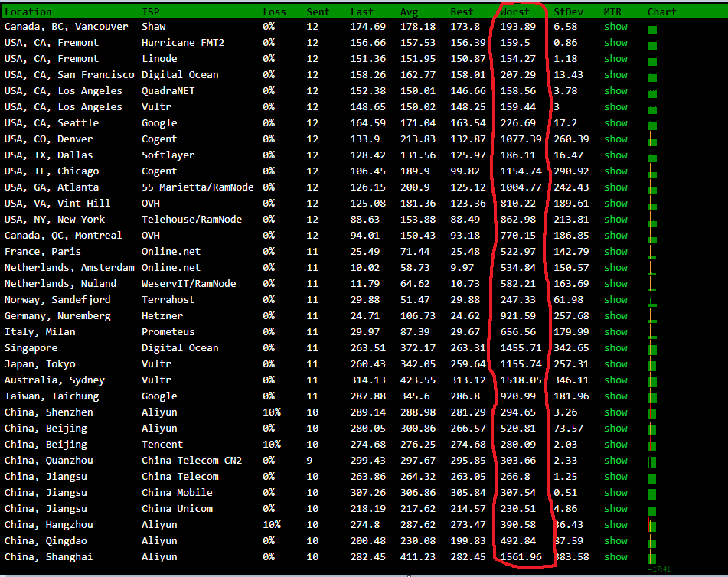Open show link for Jiangsu China Unicom
The height and width of the screenshot is (577, 728).
615,509
